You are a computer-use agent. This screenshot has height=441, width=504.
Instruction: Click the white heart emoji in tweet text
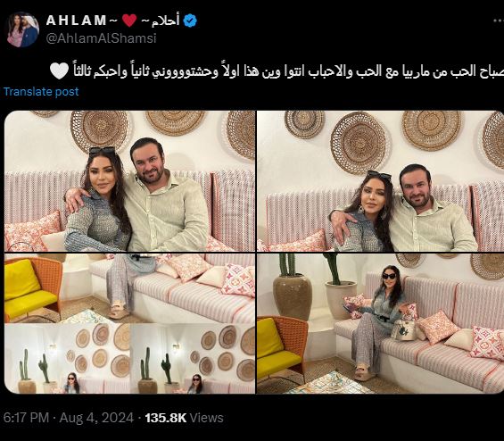click(60, 71)
